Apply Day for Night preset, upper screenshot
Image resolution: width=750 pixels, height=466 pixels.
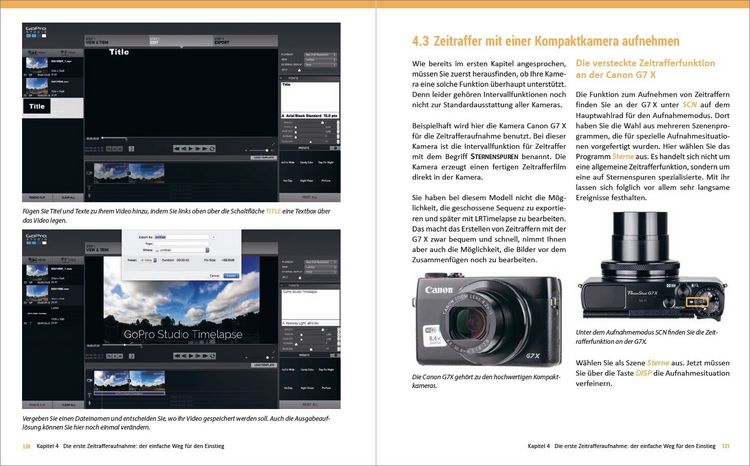(x=326, y=163)
